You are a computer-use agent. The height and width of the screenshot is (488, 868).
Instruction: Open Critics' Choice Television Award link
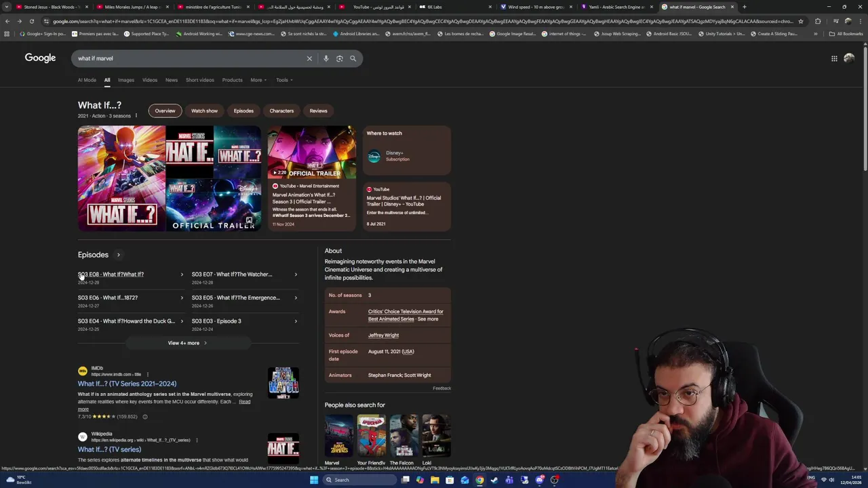click(x=406, y=315)
